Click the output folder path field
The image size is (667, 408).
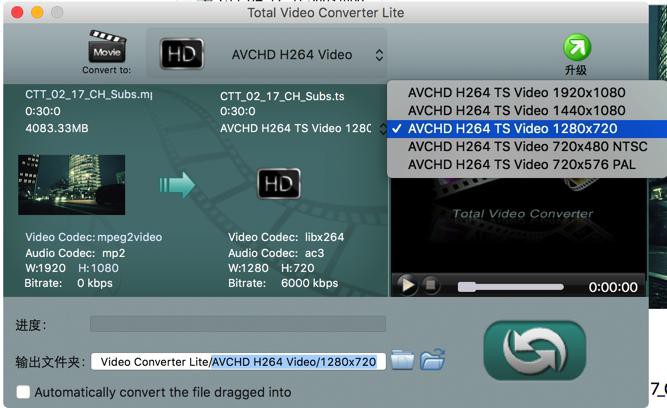pos(238,362)
